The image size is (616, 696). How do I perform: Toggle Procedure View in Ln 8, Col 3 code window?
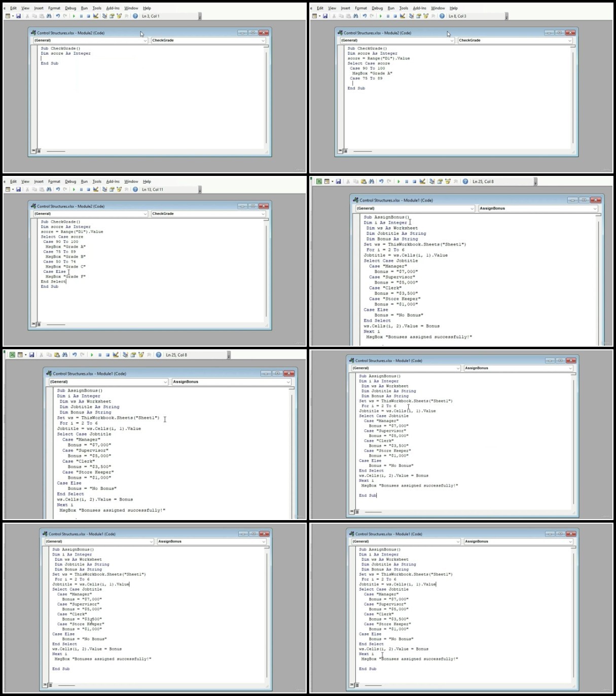tap(340, 151)
